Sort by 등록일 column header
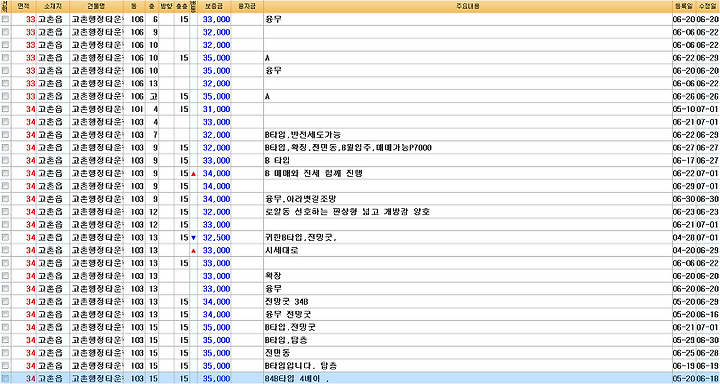 click(684, 6)
